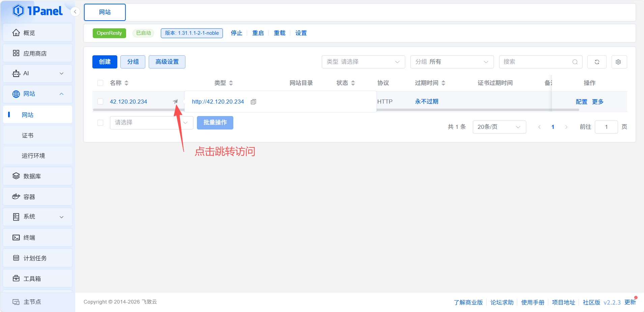Open the 类型 请选择 dropdown
Viewport: 644px width, 312px height.
[363, 62]
